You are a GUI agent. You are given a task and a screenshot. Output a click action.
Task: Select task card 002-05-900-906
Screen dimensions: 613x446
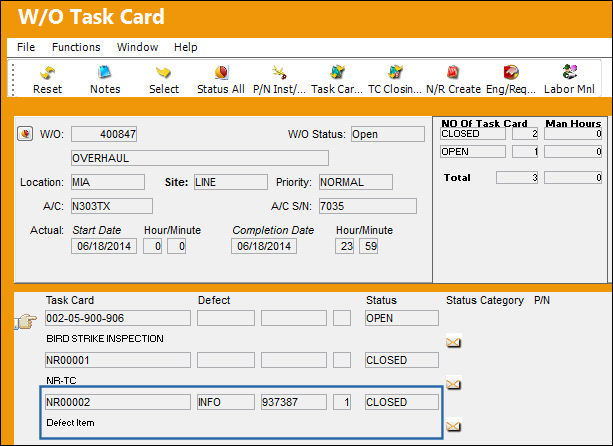[x=118, y=318]
